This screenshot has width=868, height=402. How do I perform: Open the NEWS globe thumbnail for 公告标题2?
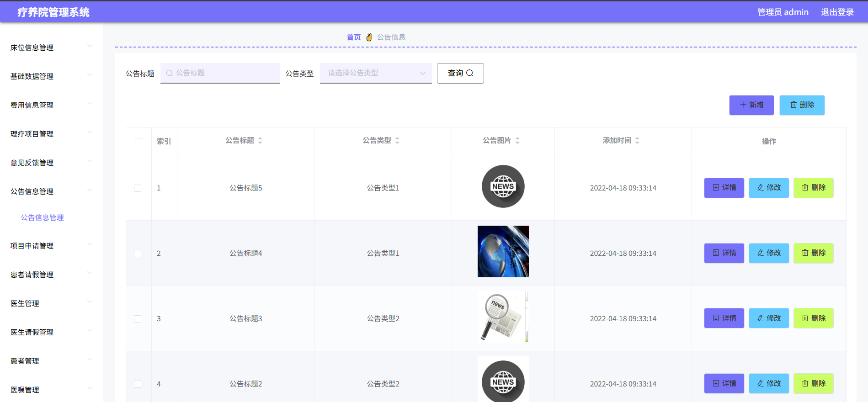[503, 380]
